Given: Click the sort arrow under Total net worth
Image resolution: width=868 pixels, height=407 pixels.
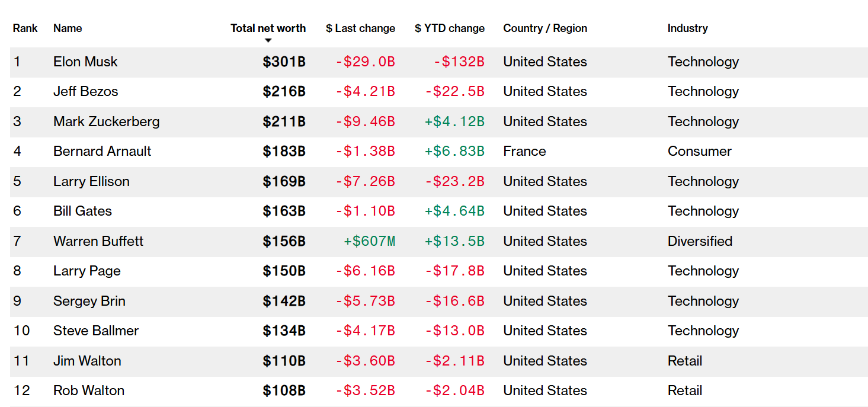Looking at the screenshot, I should 268,40.
